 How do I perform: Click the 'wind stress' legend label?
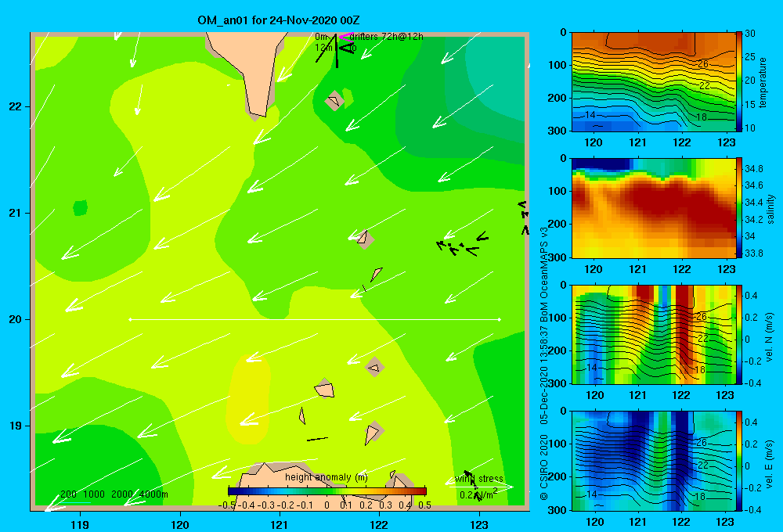click(479, 479)
